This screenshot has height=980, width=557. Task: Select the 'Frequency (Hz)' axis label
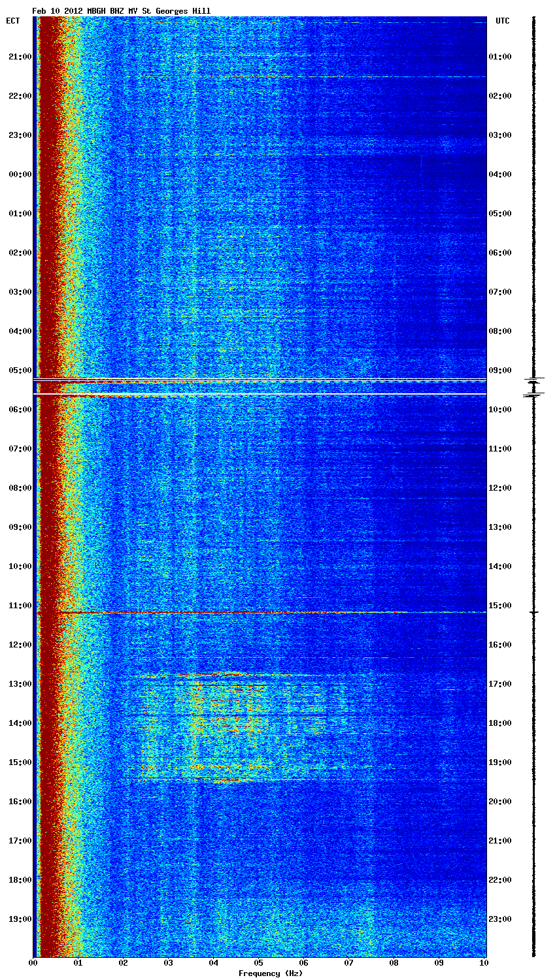(271, 973)
